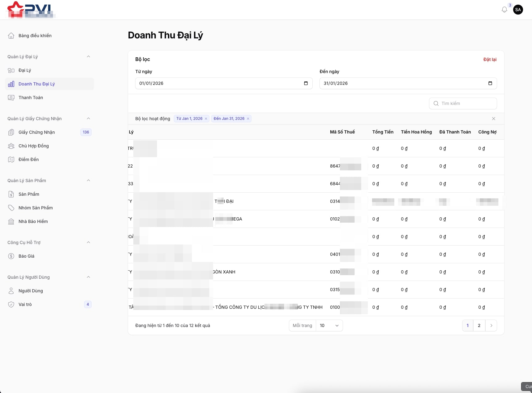
Task: Open the notifications bell icon
Action: tap(504, 10)
